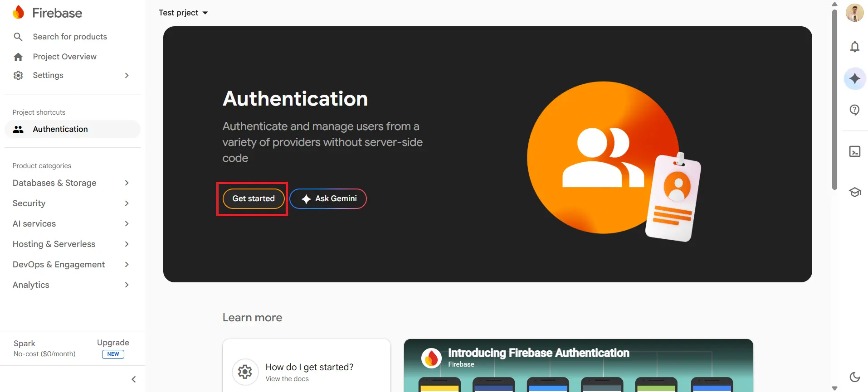Collapse the sidebar with the arrow icon

(x=134, y=379)
